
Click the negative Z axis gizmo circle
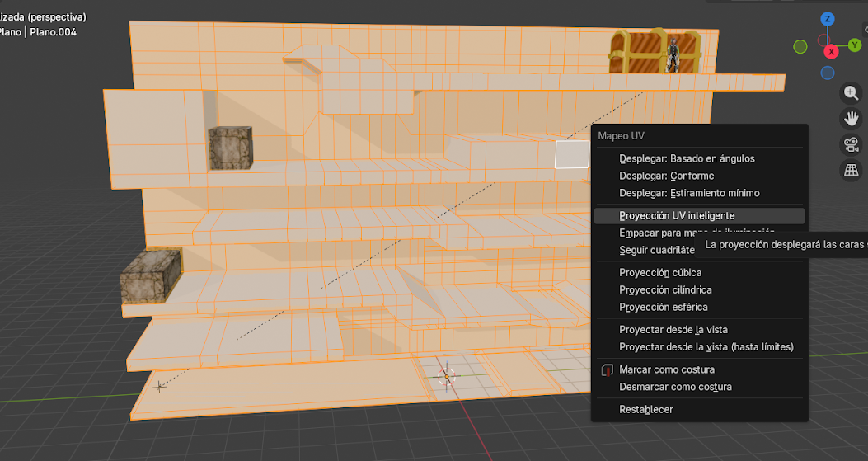828,73
